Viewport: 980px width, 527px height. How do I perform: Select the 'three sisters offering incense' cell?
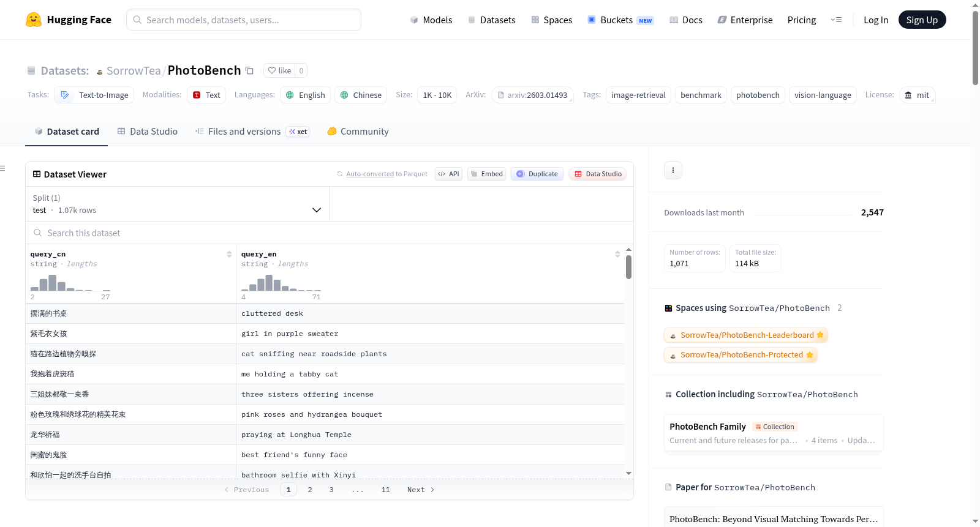tap(430, 394)
